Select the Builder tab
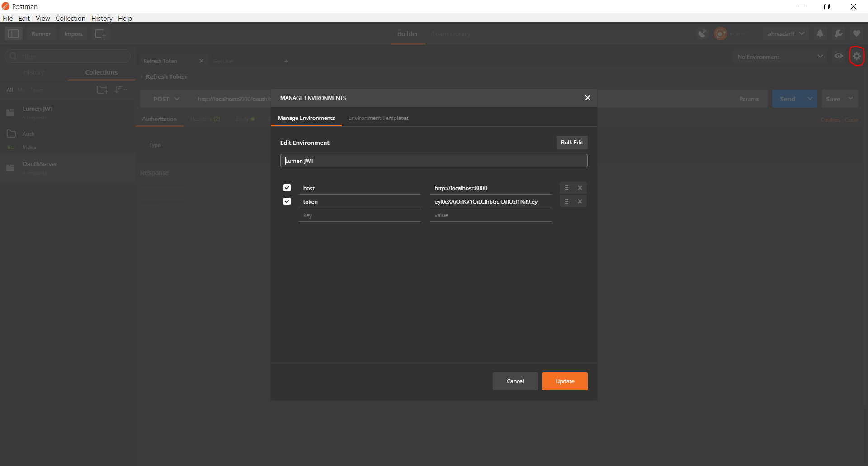The width and height of the screenshot is (868, 466). pos(408,34)
